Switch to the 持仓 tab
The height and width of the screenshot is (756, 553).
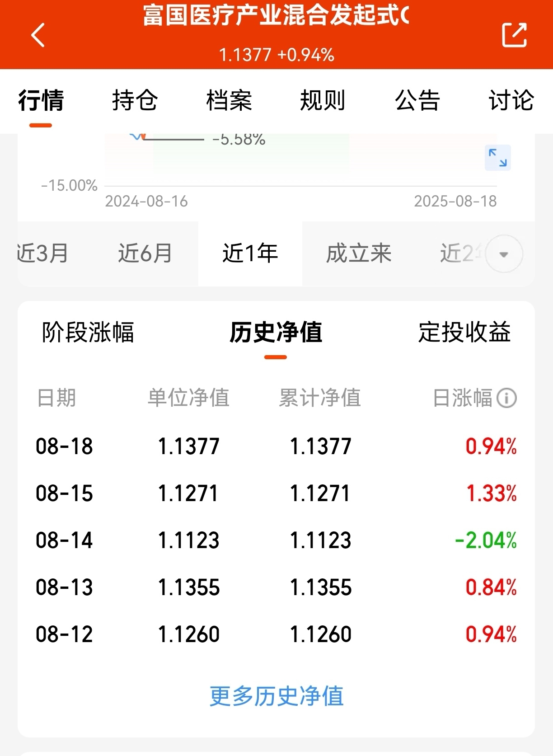point(135,100)
